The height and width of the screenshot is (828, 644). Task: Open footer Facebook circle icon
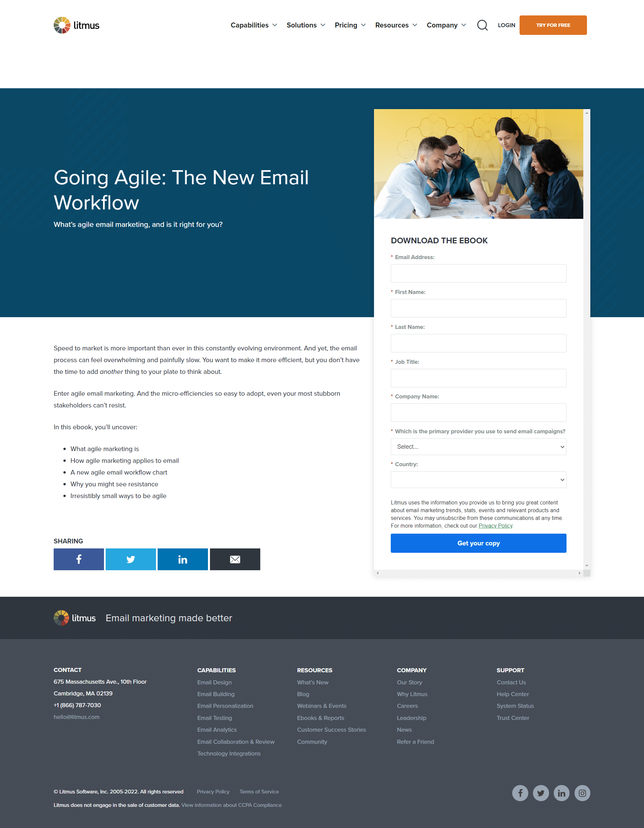tap(520, 793)
